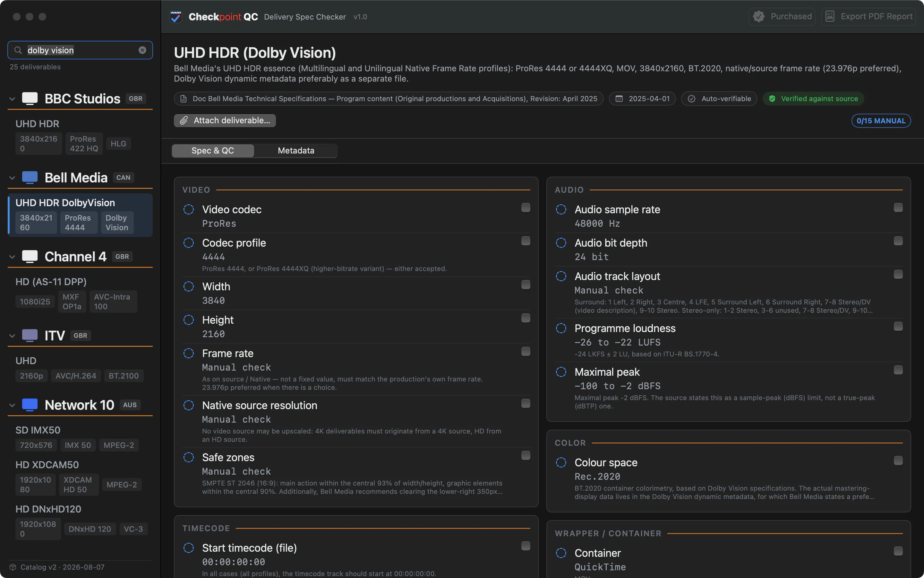Select the UHD HDR DolbyVision deliverable
924x578 pixels.
tap(80, 215)
